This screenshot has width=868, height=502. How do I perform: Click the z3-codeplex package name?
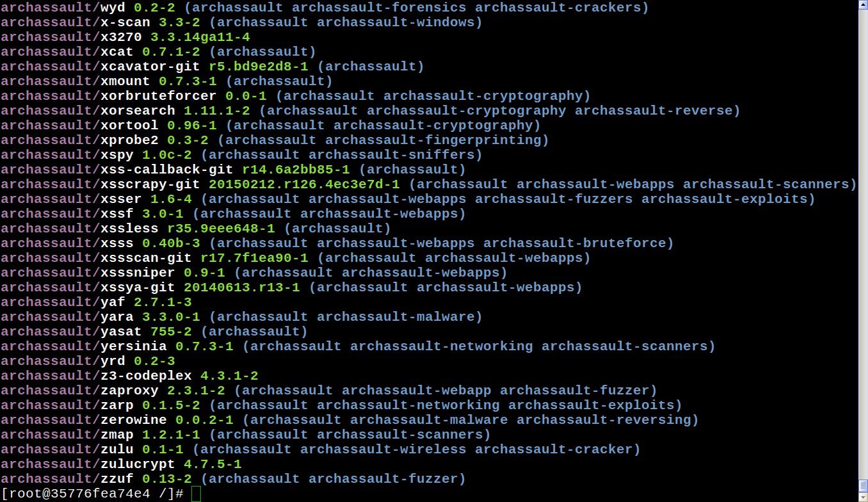(146, 376)
